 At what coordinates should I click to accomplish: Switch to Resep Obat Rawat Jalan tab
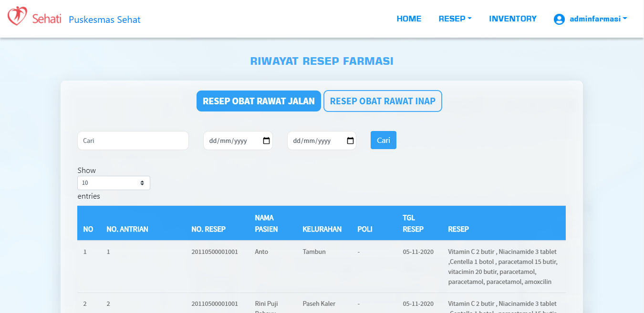pos(259,101)
